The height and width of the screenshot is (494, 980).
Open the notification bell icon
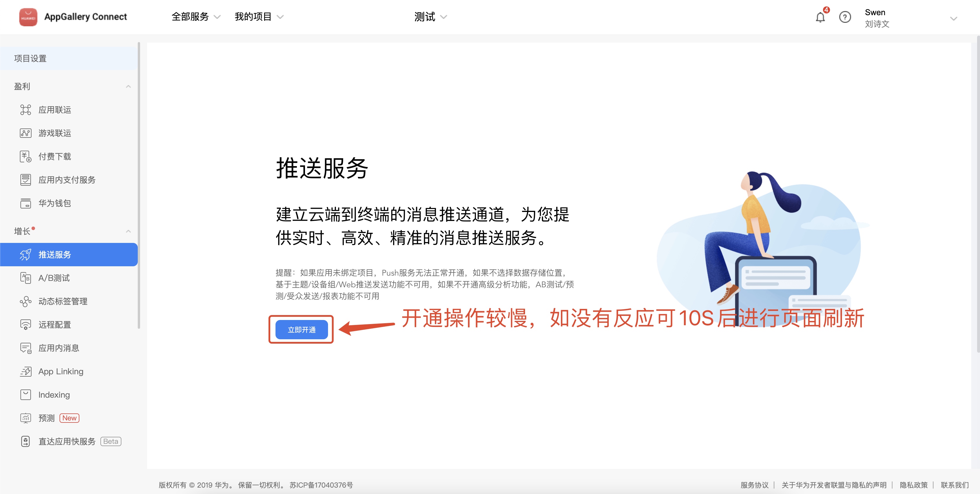(820, 18)
